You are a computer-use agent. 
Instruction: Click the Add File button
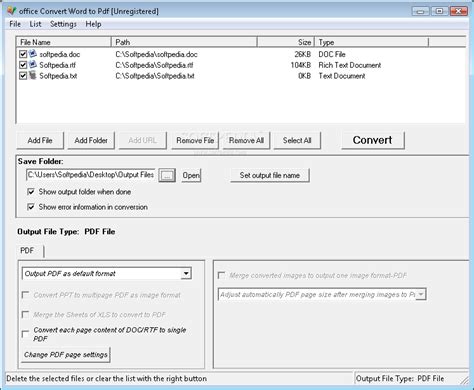(40, 140)
